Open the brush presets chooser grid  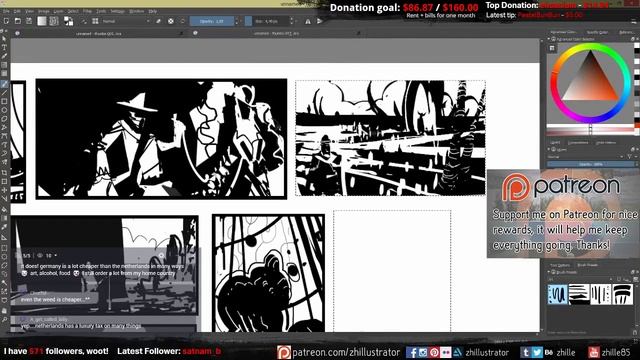[x=95, y=21]
